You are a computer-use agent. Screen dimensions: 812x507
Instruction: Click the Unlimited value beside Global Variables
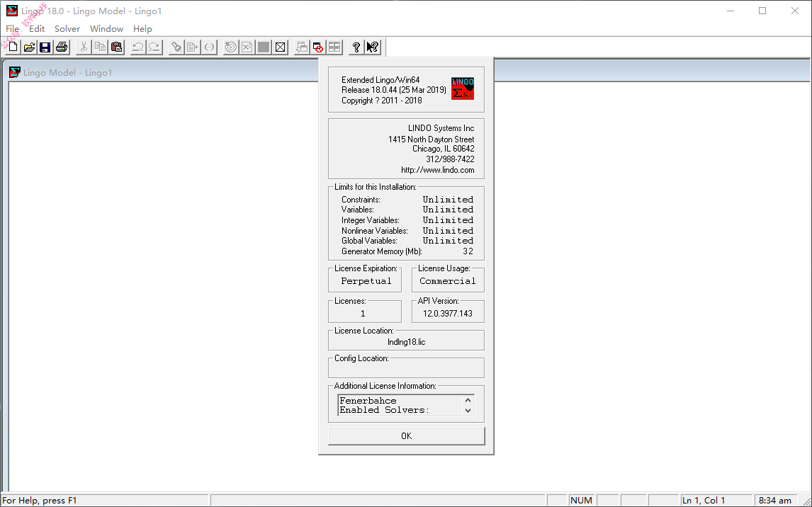[448, 241]
